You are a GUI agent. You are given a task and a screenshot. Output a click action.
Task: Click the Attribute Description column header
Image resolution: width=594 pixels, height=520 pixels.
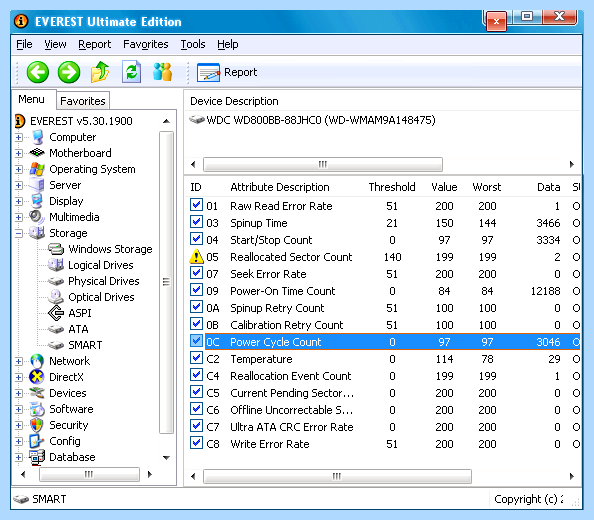pos(280,187)
